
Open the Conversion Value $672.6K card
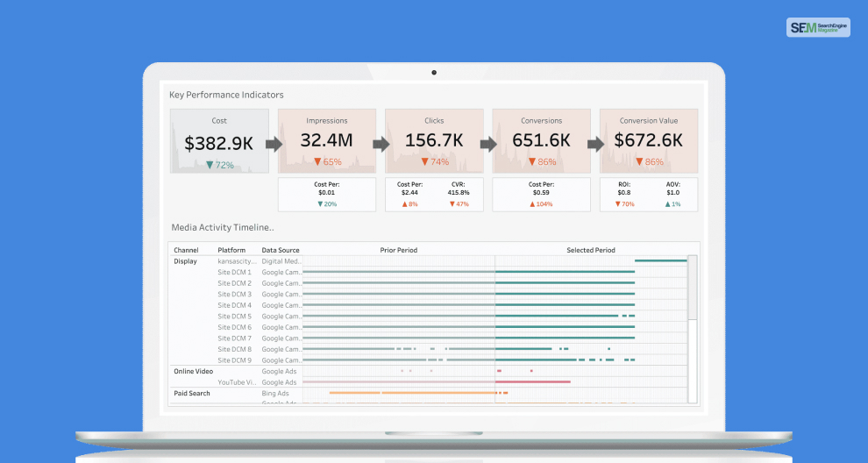pos(649,141)
